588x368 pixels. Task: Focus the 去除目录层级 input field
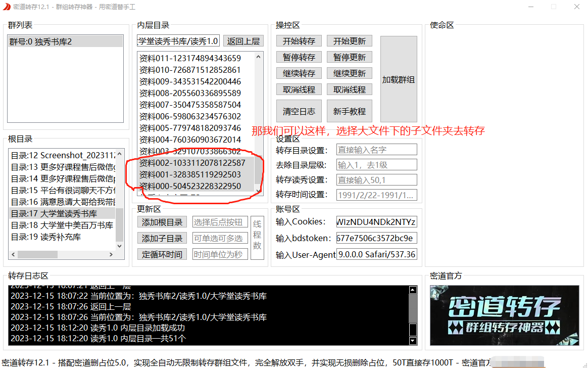click(376, 165)
